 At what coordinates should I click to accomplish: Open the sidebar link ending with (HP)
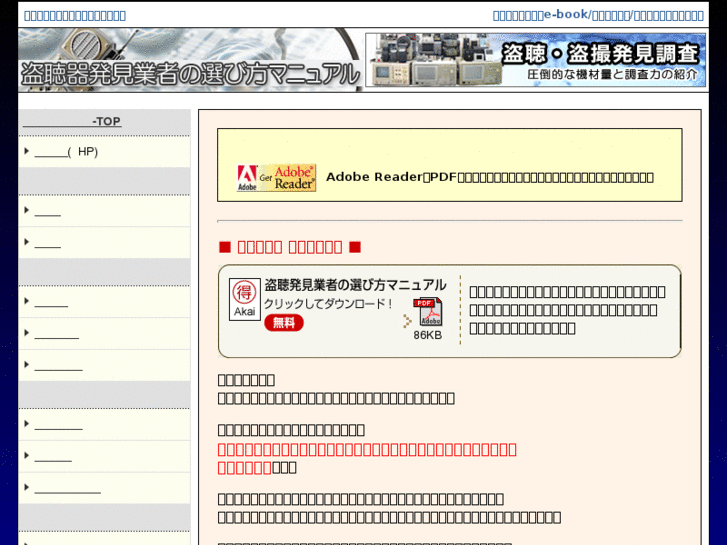(66, 152)
